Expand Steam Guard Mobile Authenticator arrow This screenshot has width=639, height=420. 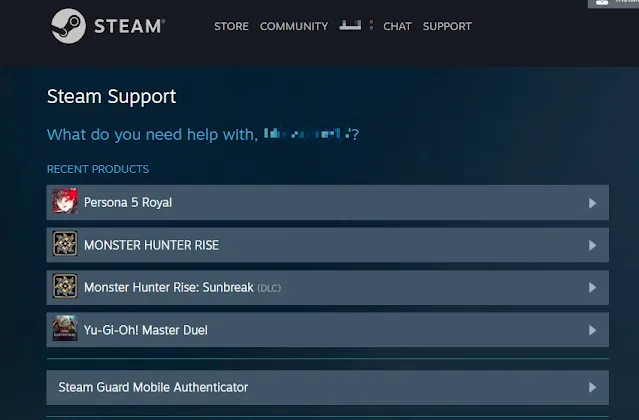click(593, 387)
